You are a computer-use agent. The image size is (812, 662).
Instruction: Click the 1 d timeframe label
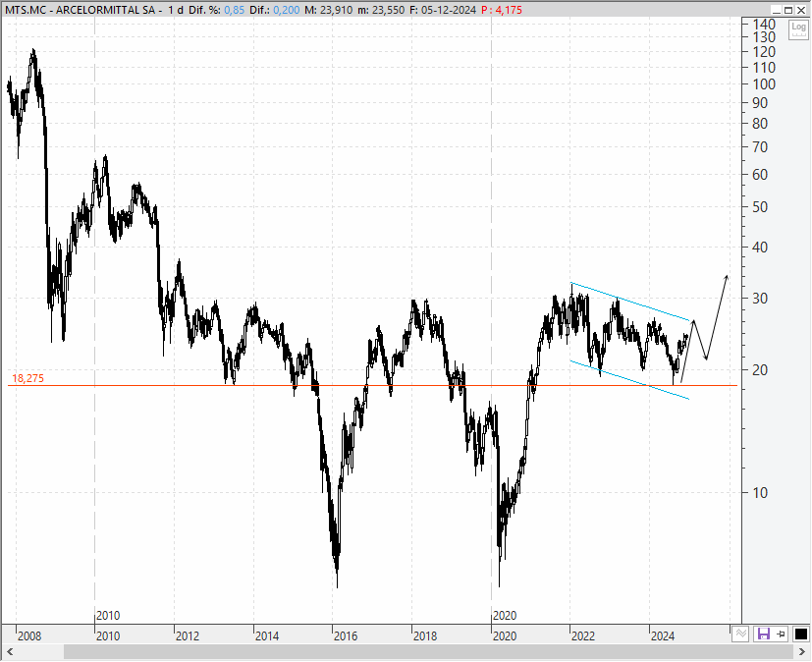point(176,10)
